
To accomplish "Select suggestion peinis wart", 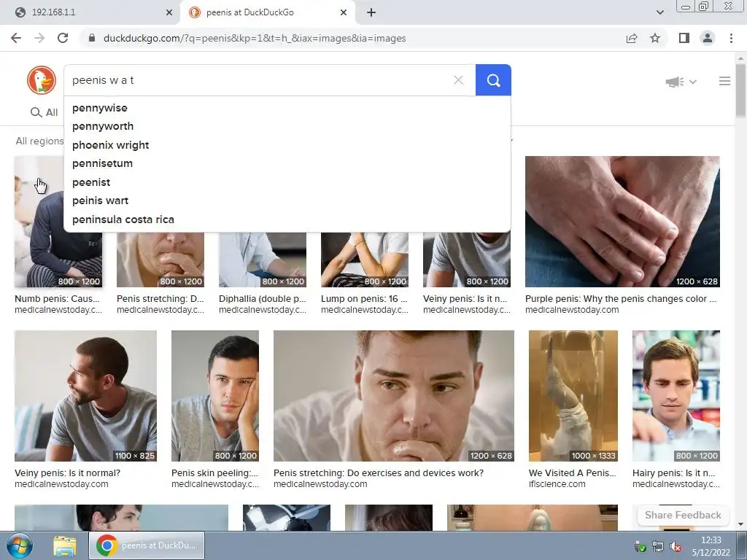I will pyautogui.click(x=287, y=201).
